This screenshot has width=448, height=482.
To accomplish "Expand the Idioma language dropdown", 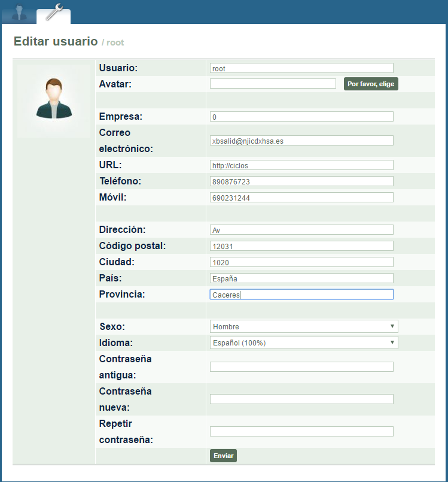I will 304,342.
